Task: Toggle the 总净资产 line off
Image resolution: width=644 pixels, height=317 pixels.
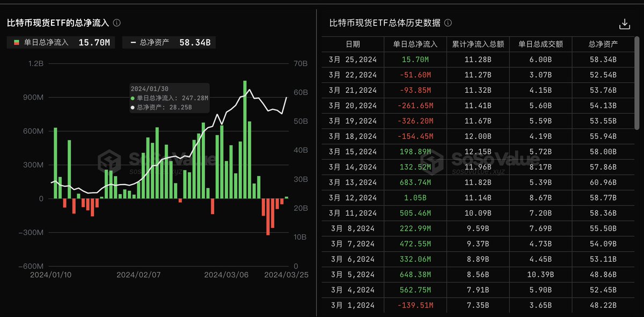Action: pos(156,42)
